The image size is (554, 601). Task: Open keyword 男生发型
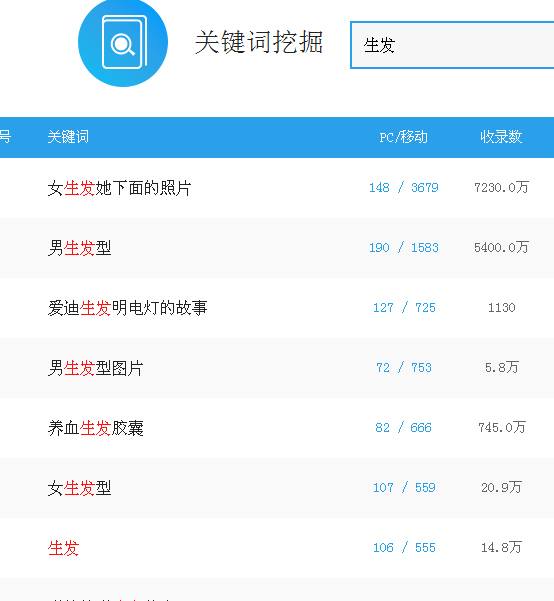(79, 248)
